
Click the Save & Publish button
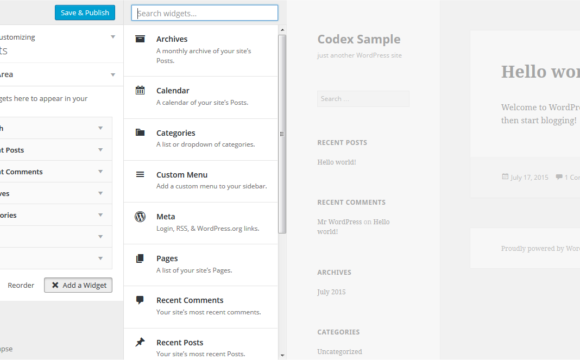point(85,13)
